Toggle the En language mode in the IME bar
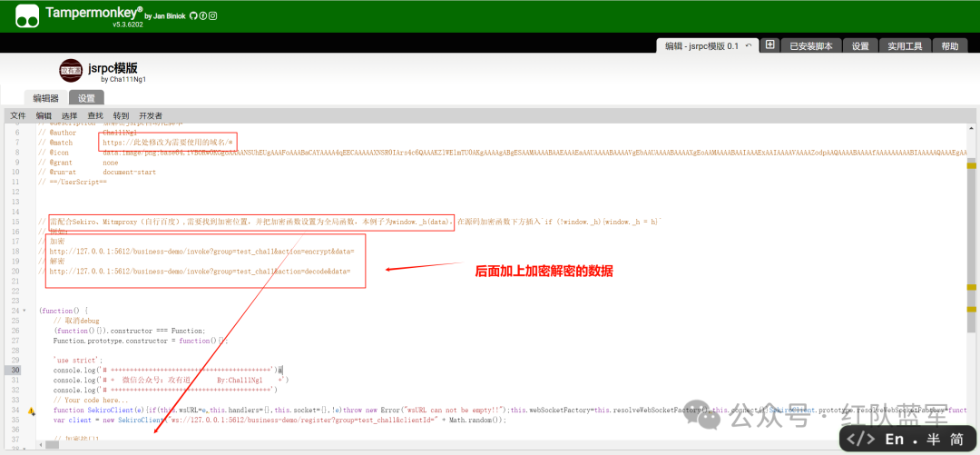 pyautogui.click(x=894, y=439)
